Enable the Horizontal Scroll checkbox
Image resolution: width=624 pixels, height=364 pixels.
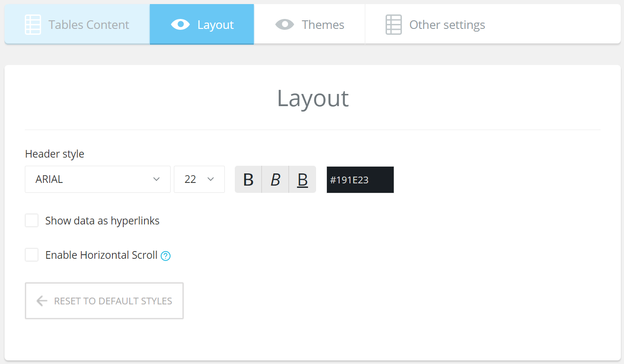32,255
